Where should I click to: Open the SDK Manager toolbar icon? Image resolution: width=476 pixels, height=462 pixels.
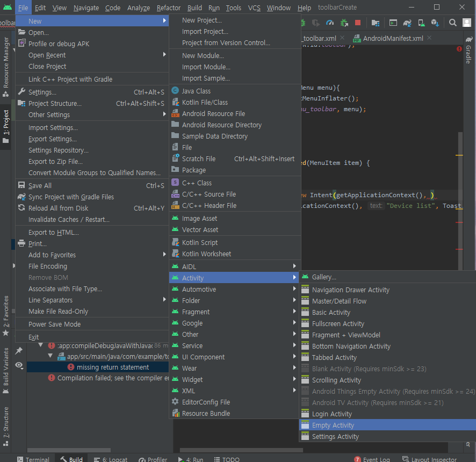point(435,23)
